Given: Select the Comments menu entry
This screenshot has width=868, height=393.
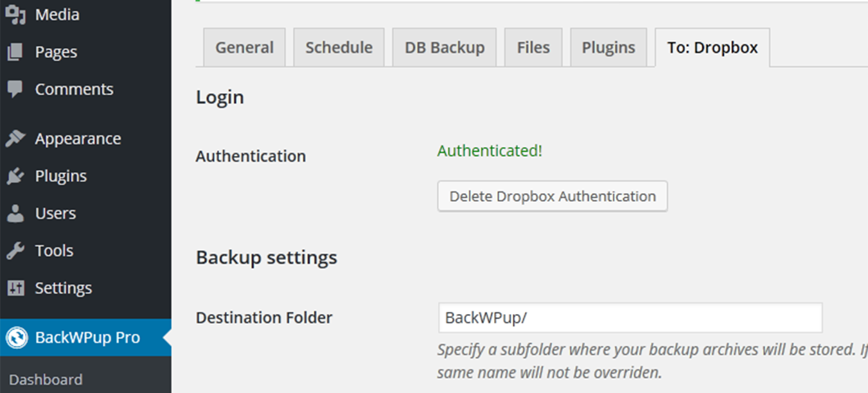Looking at the screenshot, I should [74, 89].
